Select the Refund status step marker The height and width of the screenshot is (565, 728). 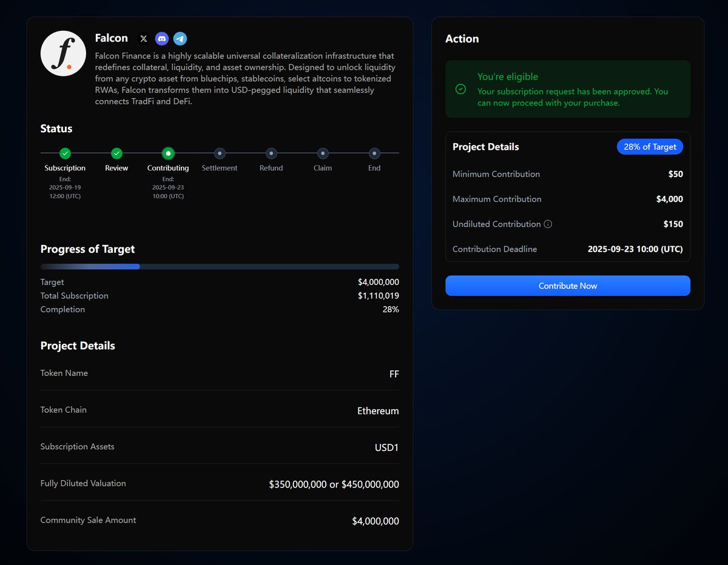coord(271,153)
